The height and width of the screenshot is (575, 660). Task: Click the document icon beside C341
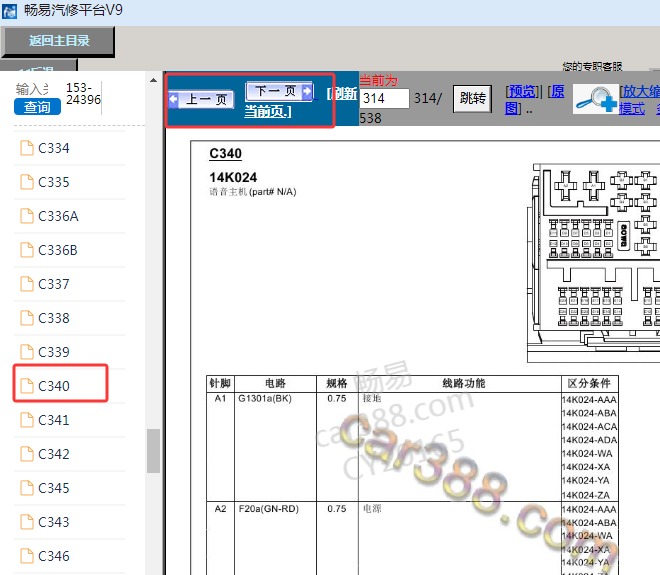pos(27,420)
